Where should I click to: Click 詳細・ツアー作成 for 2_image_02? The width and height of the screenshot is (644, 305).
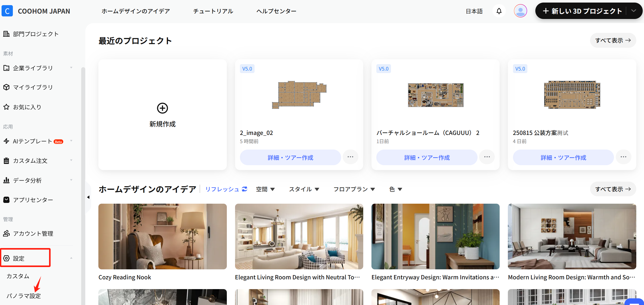291,157
